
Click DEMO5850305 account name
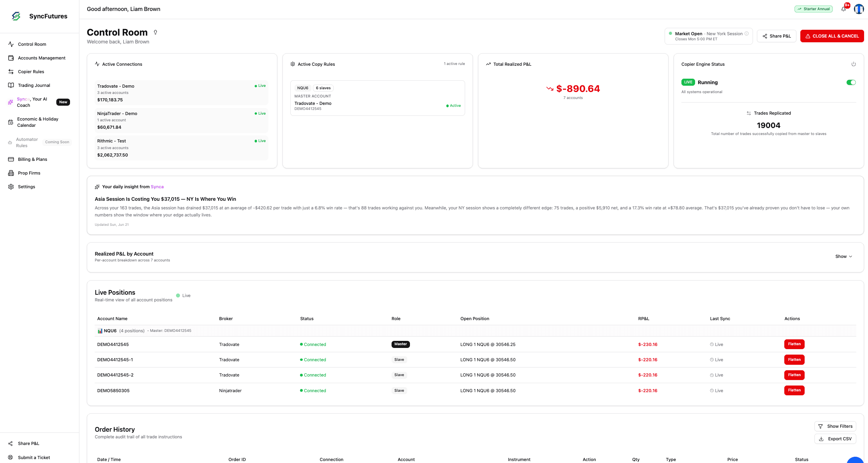(113, 391)
